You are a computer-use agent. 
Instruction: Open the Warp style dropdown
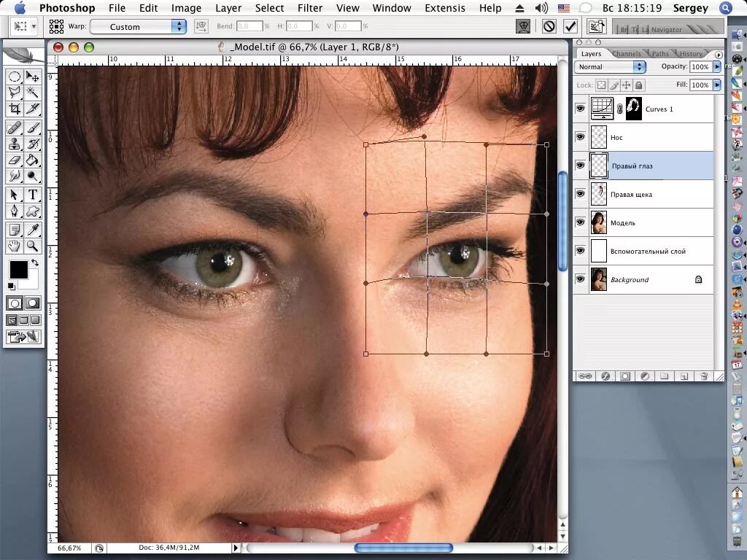tap(138, 27)
